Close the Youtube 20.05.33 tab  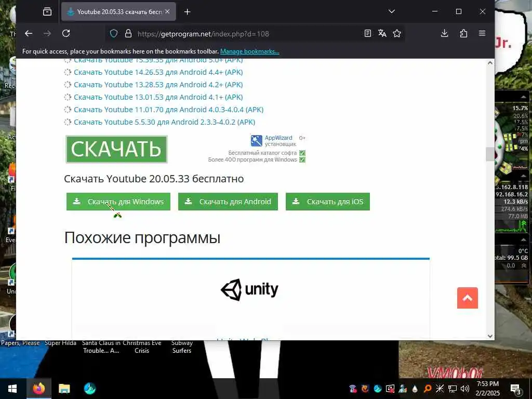pyautogui.click(x=167, y=11)
